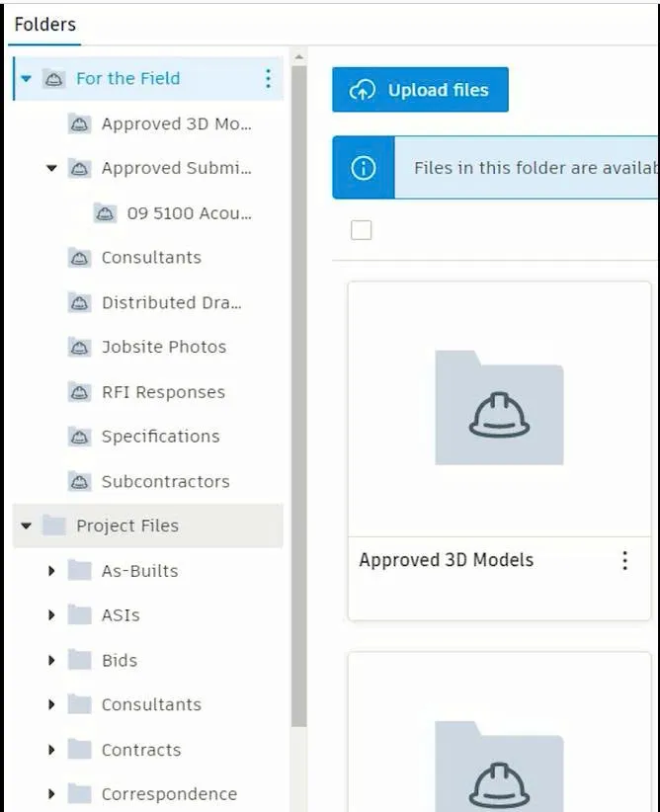Click Subcontractors folder icon
The height and width of the screenshot is (812, 660).
pyautogui.click(x=79, y=482)
